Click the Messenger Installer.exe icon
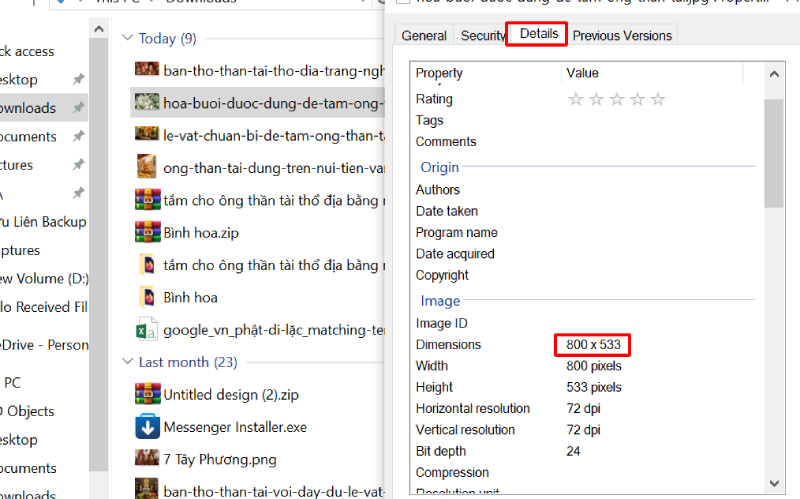Screen dimensions: 800x499 [148, 427]
